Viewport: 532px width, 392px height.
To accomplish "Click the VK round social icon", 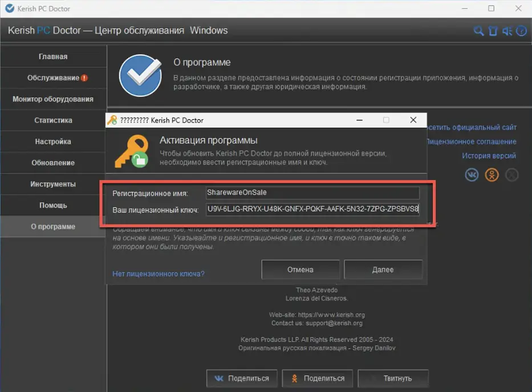I will [x=472, y=175].
